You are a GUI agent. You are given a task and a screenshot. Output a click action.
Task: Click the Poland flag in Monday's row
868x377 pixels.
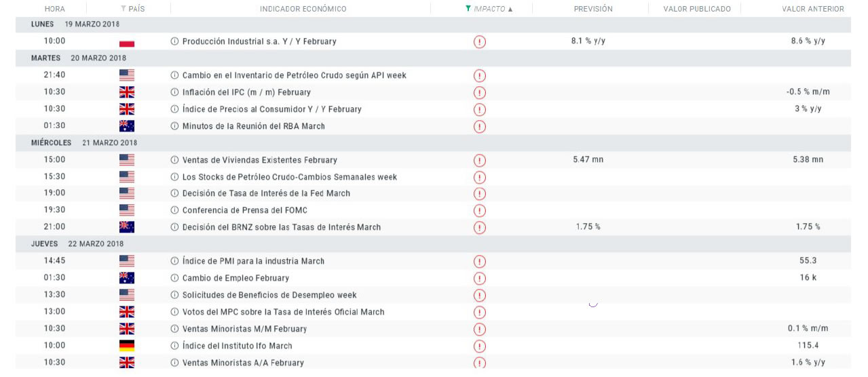(126, 42)
